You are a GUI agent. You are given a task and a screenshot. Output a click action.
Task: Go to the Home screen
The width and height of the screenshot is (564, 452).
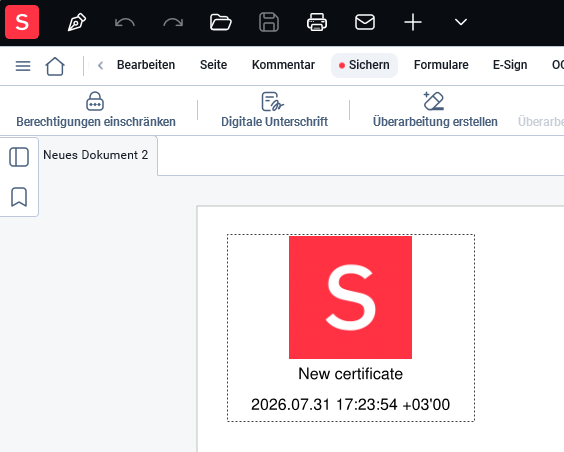[x=55, y=66]
